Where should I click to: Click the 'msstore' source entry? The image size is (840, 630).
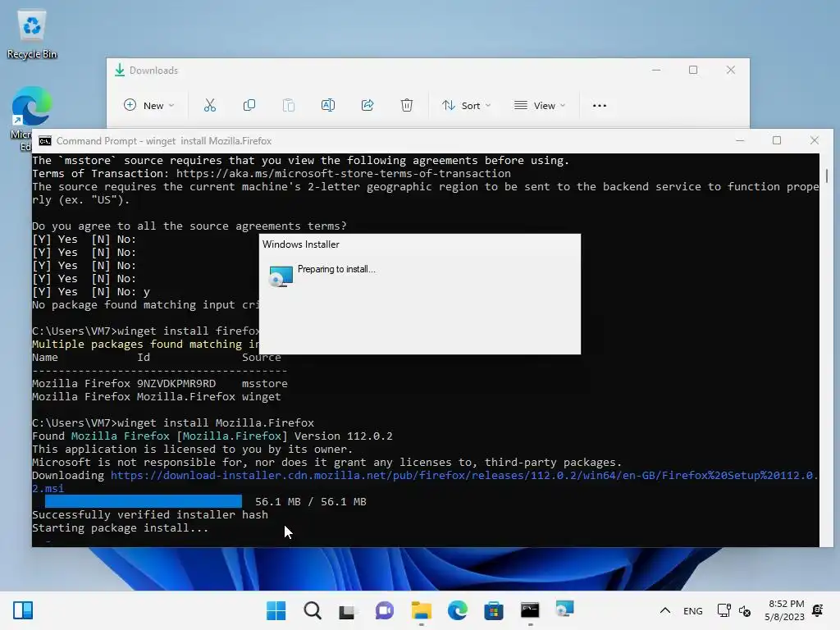pyautogui.click(x=265, y=384)
